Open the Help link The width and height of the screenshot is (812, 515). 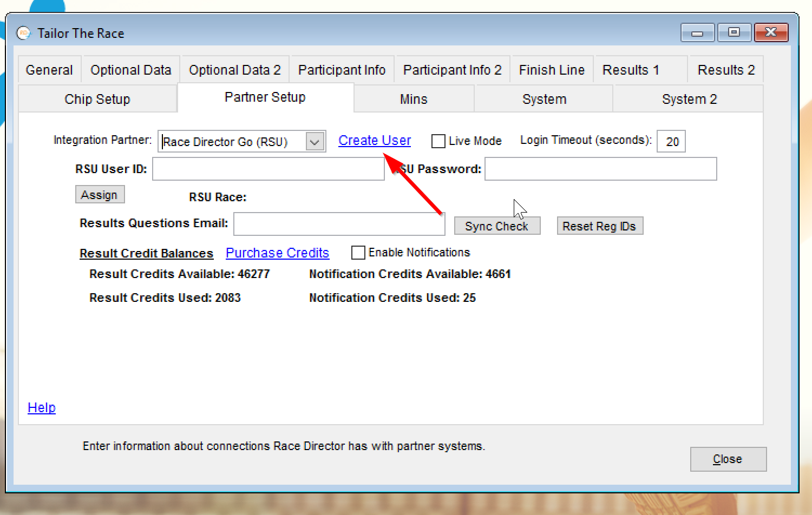click(42, 408)
